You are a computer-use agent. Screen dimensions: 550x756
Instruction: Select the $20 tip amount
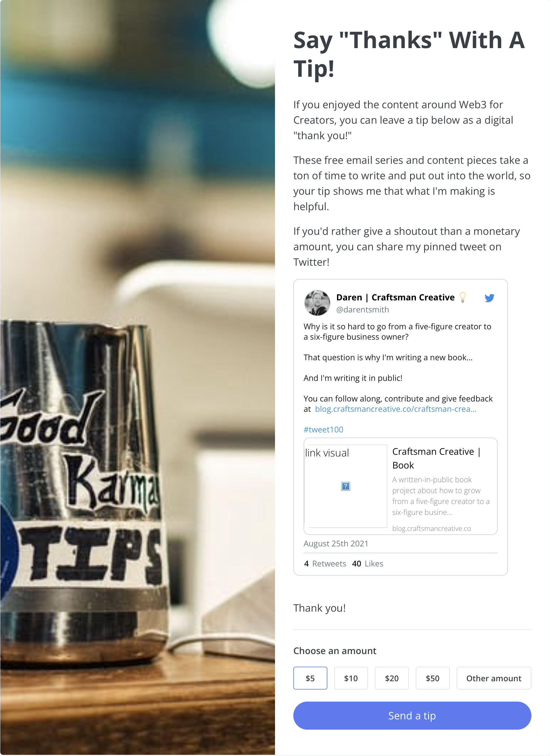(x=391, y=678)
